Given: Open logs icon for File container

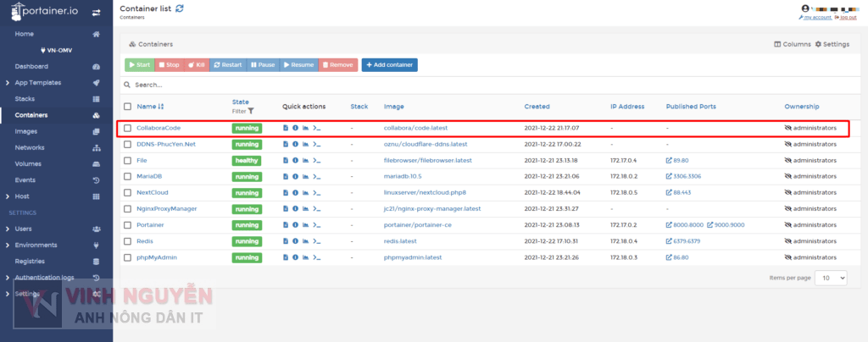Looking at the screenshot, I should (x=286, y=161).
